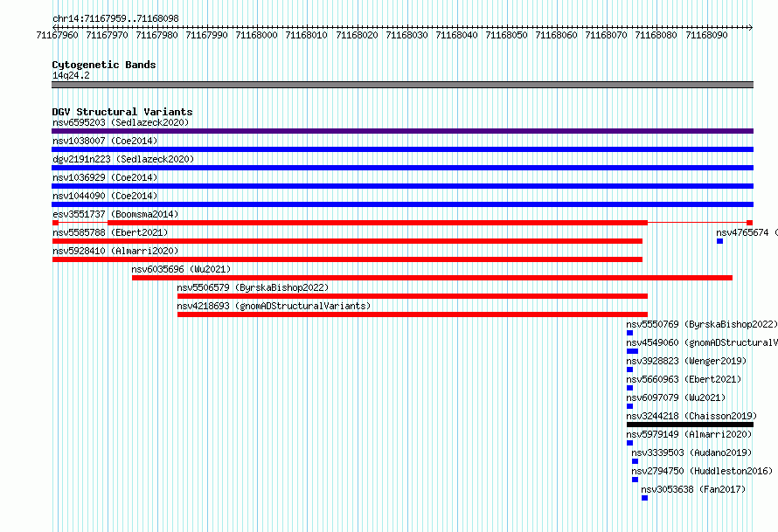
Task: Open the nsv6097079 (Wu2021) label
Action: tap(676, 397)
